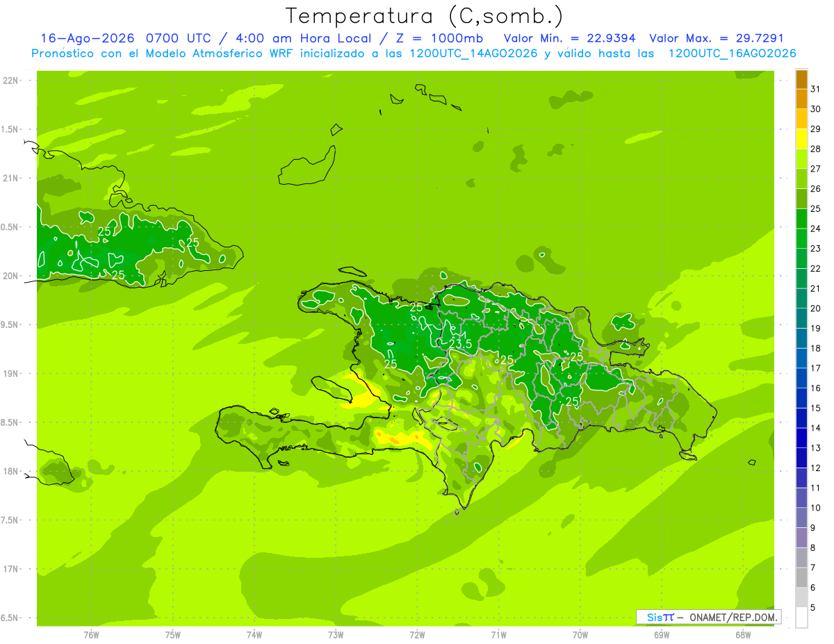
Task: Click the '18N' latitude axis label
Action: [11, 471]
